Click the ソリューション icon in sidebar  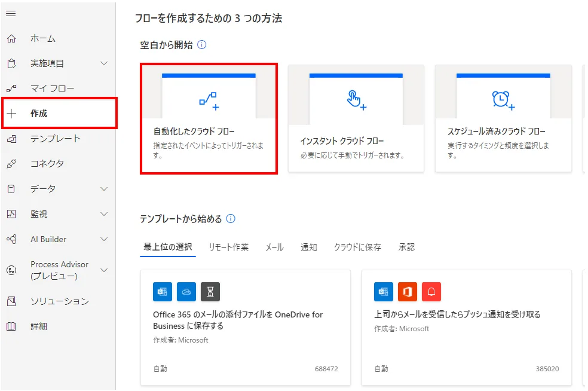[11, 301]
